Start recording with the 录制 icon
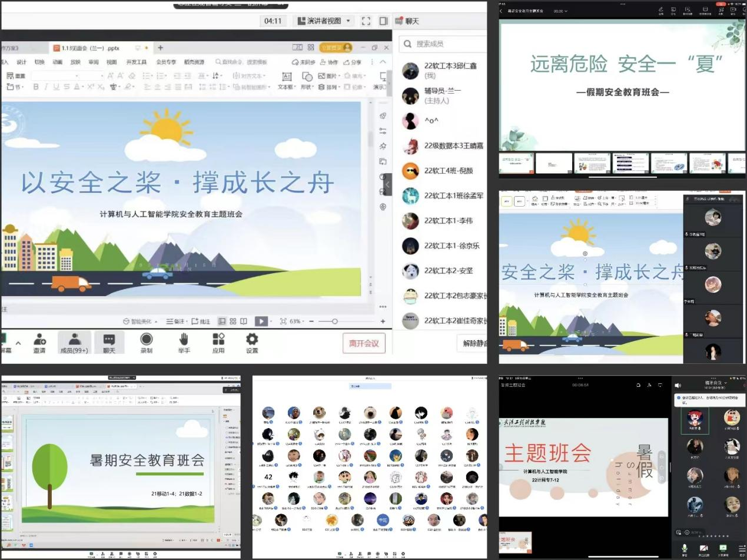 point(146,343)
